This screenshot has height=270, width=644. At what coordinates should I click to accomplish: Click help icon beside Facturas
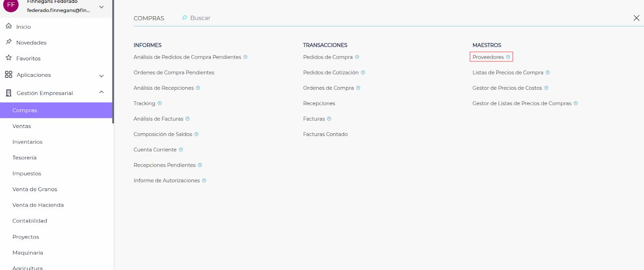pos(329,119)
